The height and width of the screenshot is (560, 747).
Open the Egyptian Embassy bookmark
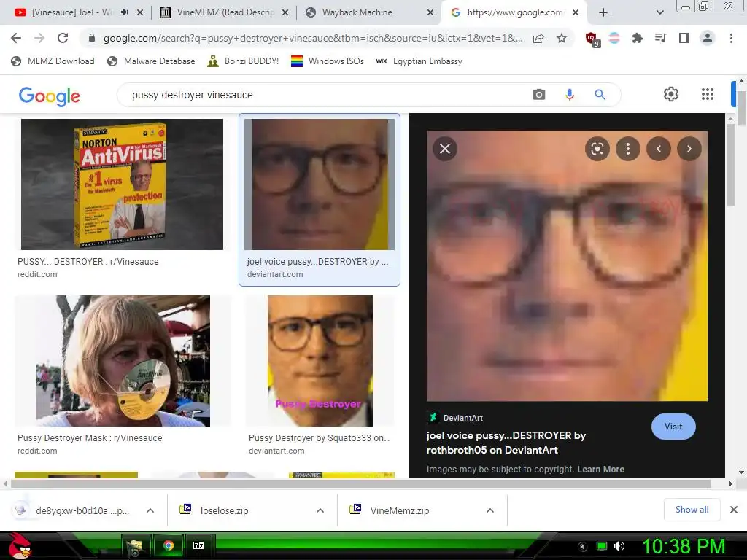419,61
